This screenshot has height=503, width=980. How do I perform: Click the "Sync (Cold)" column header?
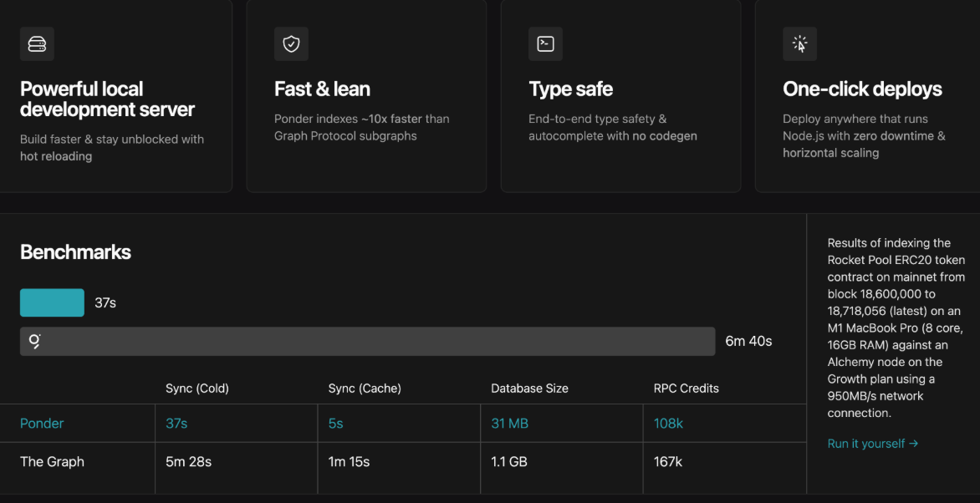click(197, 389)
